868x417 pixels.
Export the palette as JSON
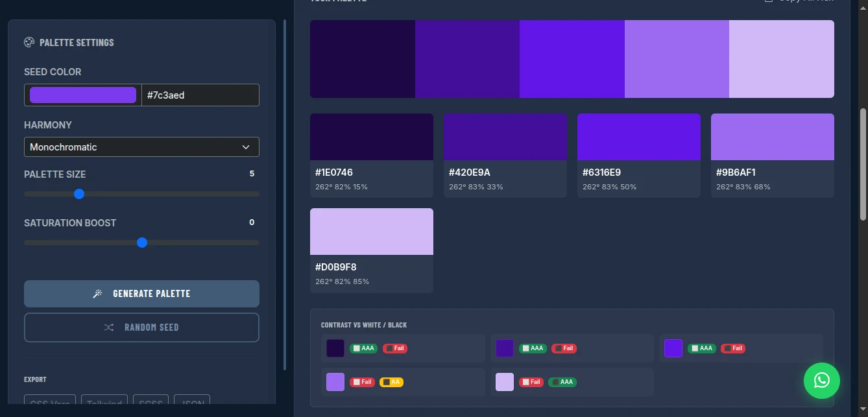pyautogui.click(x=191, y=403)
